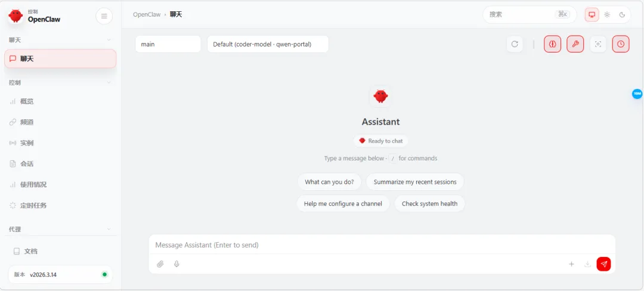Open the 会话 sessions page

click(60, 164)
